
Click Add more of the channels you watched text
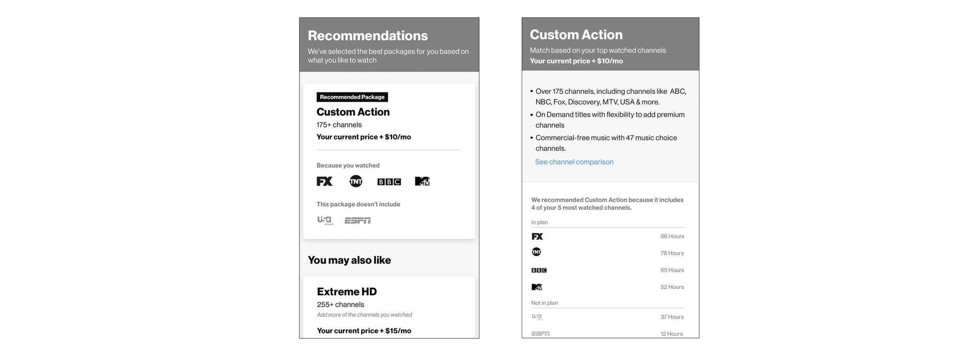[365, 315]
